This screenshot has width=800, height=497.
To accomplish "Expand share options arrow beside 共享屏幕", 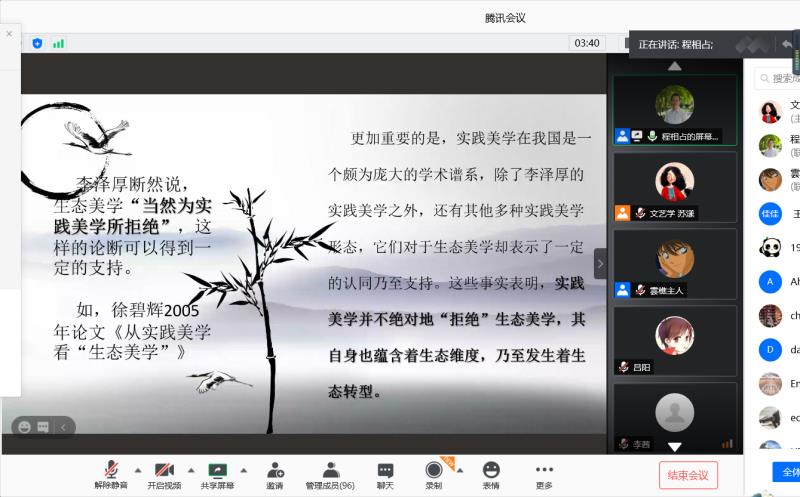I will [243, 468].
